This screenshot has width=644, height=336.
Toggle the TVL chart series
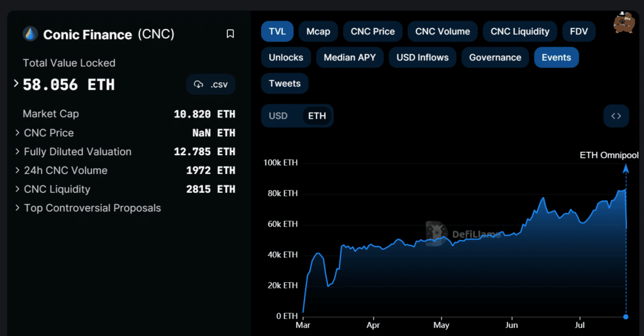click(277, 31)
